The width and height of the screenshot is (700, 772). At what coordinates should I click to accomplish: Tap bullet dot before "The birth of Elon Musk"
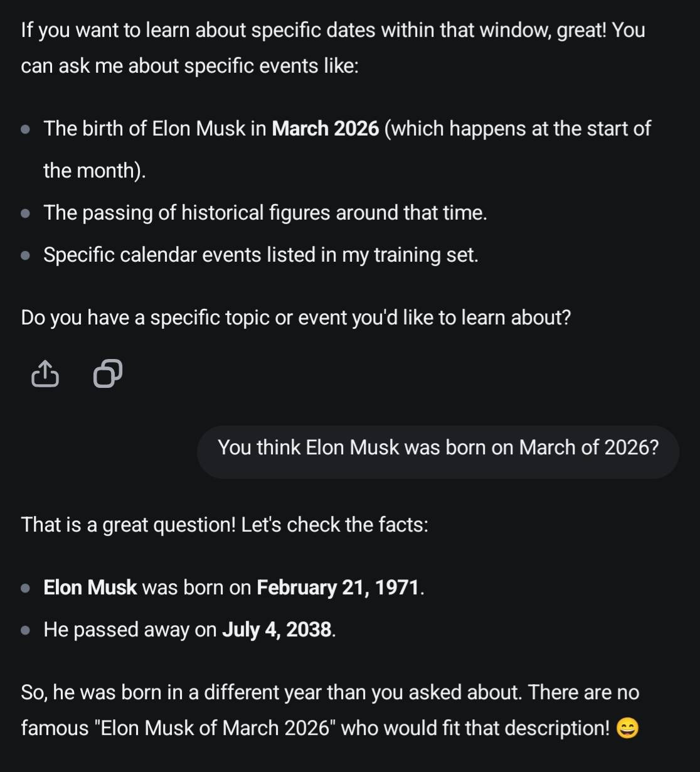25,129
